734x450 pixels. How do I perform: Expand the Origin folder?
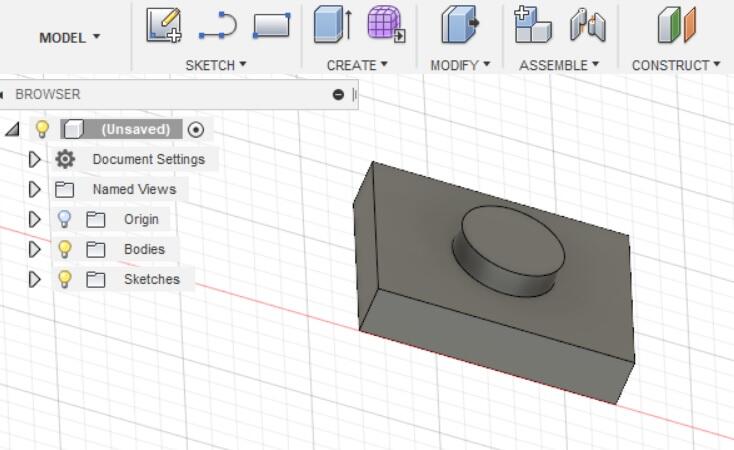(x=34, y=219)
